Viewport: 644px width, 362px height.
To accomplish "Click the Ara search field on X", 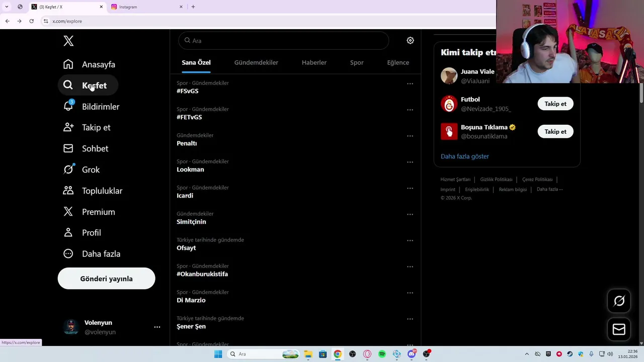I will coord(284,41).
